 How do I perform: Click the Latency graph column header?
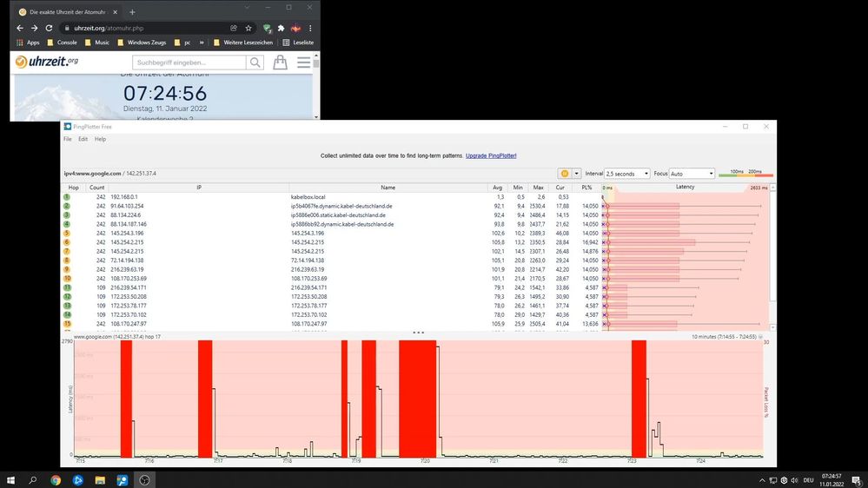pyautogui.click(x=685, y=187)
